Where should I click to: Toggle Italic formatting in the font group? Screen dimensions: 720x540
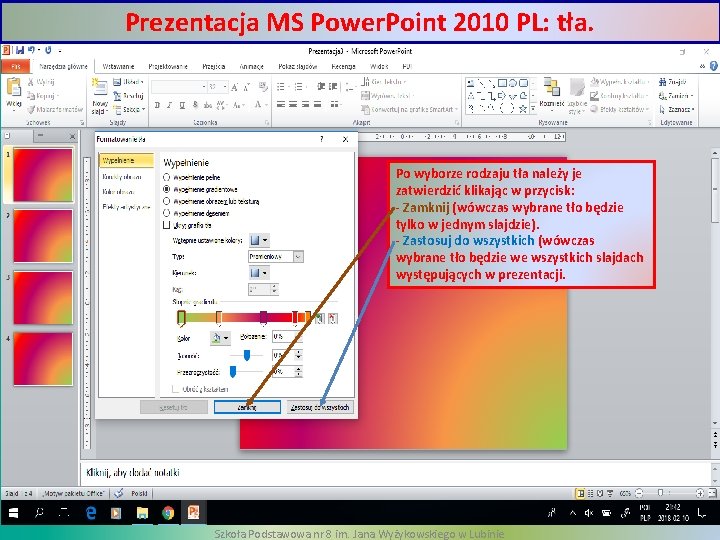pyautogui.click(x=169, y=105)
